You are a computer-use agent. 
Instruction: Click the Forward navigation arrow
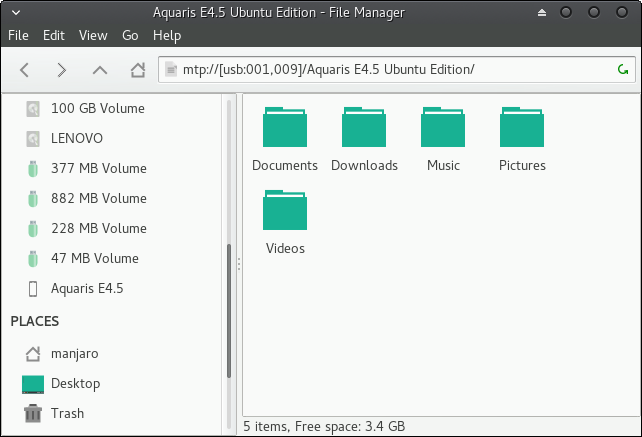[62, 70]
